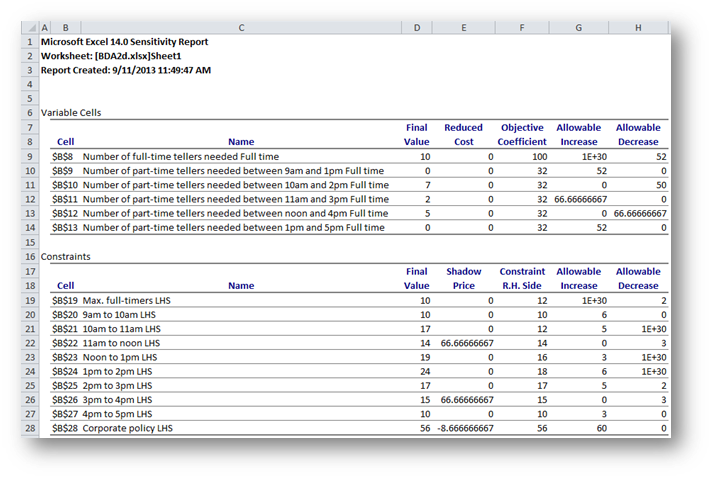Click '2pm to 3pm LHS' name
Image resolution: width=713 pixels, height=480 pixels.
[x=117, y=385]
